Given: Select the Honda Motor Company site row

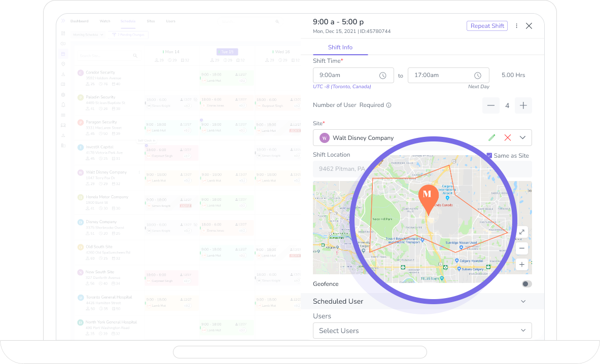Looking at the screenshot, I should [110, 203].
